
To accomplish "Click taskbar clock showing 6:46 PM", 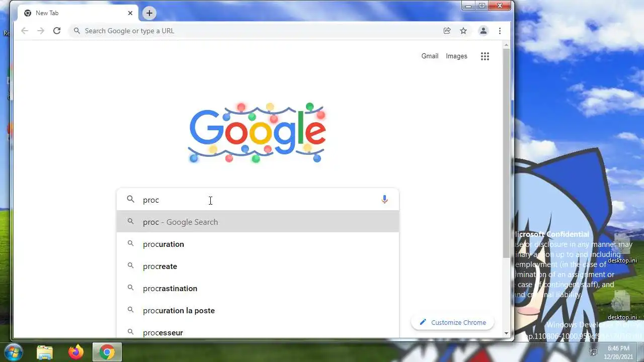I will [x=618, y=352].
